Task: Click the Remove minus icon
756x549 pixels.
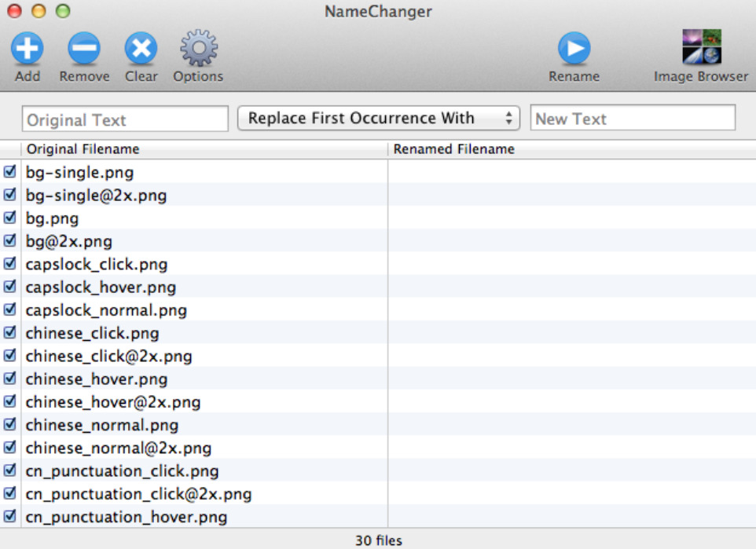Action: pos(84,49)
